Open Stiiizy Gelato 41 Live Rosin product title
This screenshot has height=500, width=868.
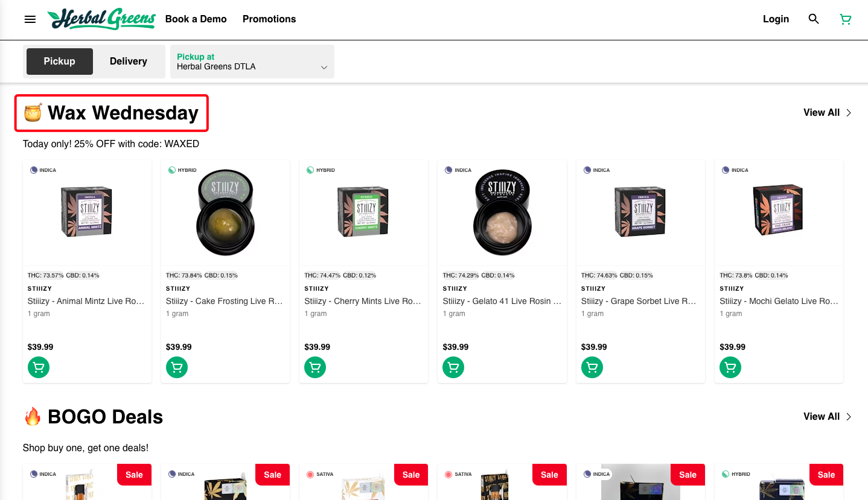pos(502,301)
